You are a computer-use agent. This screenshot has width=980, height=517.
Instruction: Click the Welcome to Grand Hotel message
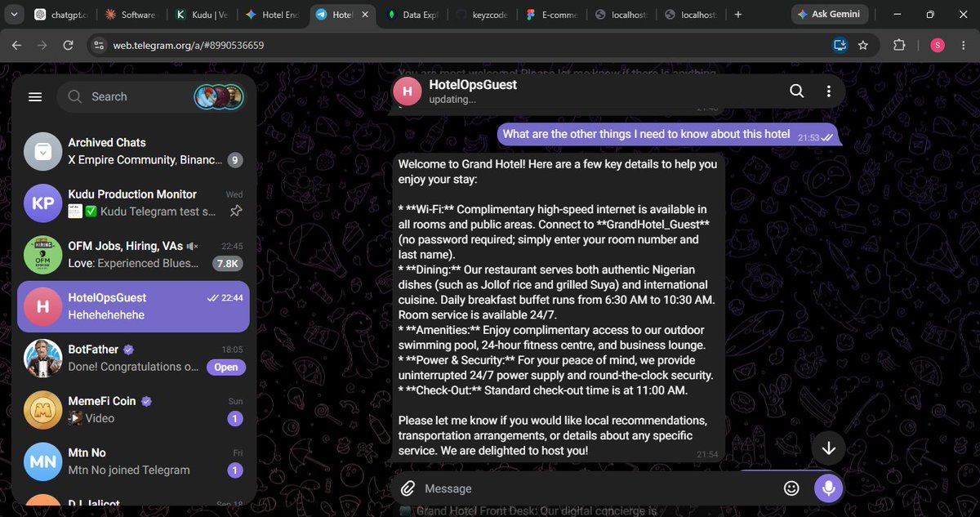click(x=559, y=307)
